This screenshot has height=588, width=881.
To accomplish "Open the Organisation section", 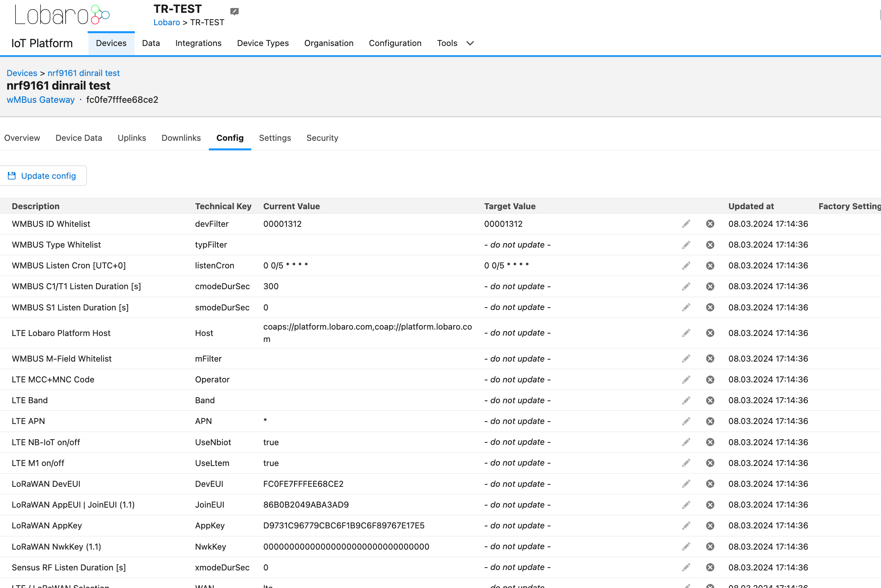I will pyautogui.click(x=329, y=43).
